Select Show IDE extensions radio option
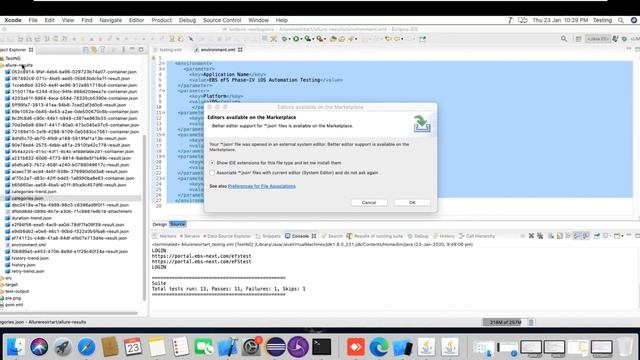 [212, 162]
